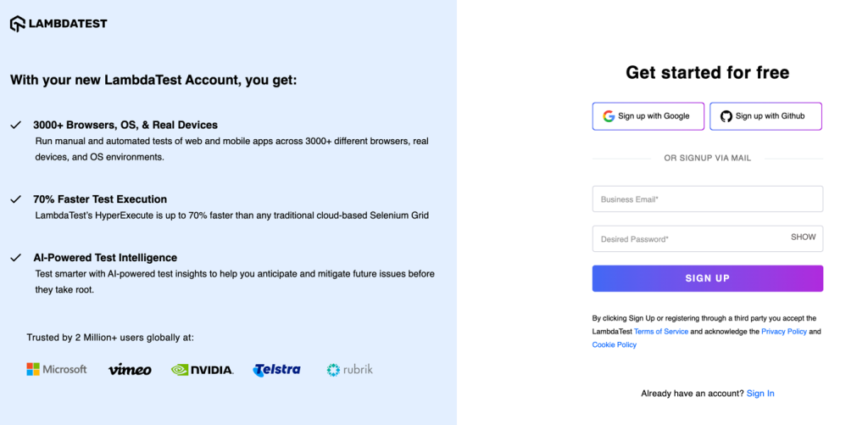
Task: Click the Telstra logo
Action: click(x=277, y=370)
